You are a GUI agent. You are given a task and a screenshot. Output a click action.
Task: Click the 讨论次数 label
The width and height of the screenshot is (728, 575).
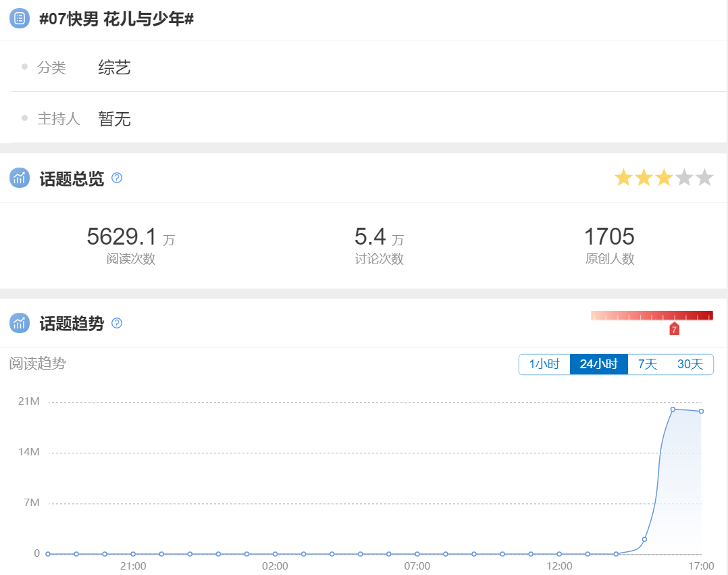tap(379, 259)
